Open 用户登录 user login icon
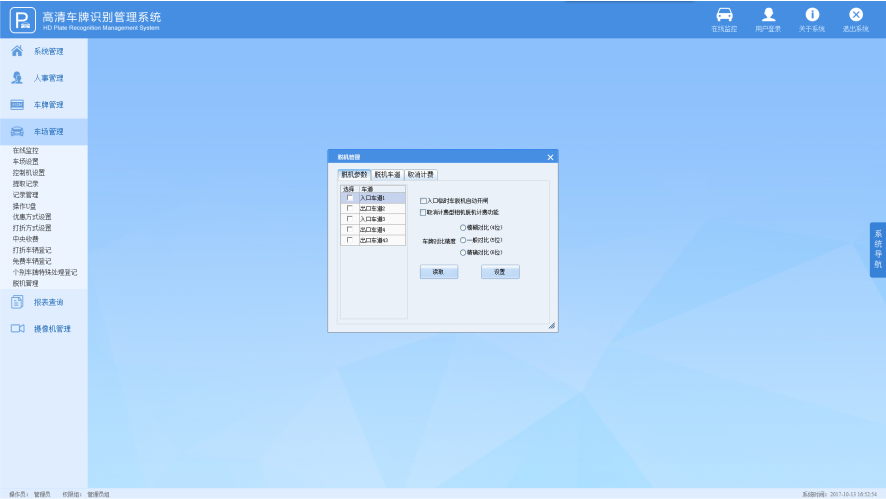Viewport: 886px width, 499px height. pyautogui.click(x=768, y=15)
